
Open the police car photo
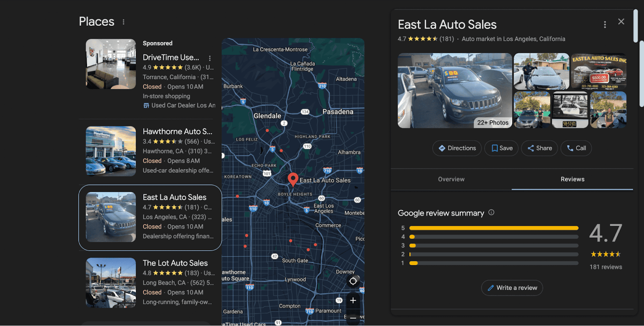570,110
